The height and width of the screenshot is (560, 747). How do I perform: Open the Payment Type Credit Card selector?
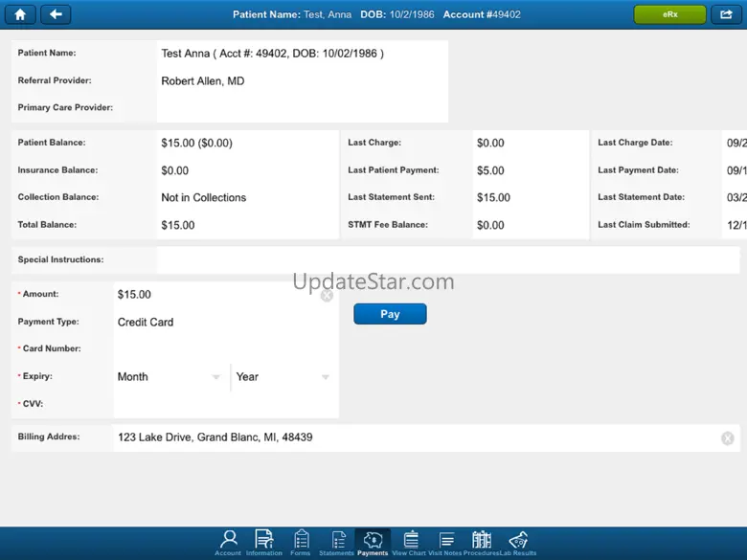click(x=224, y=323)
